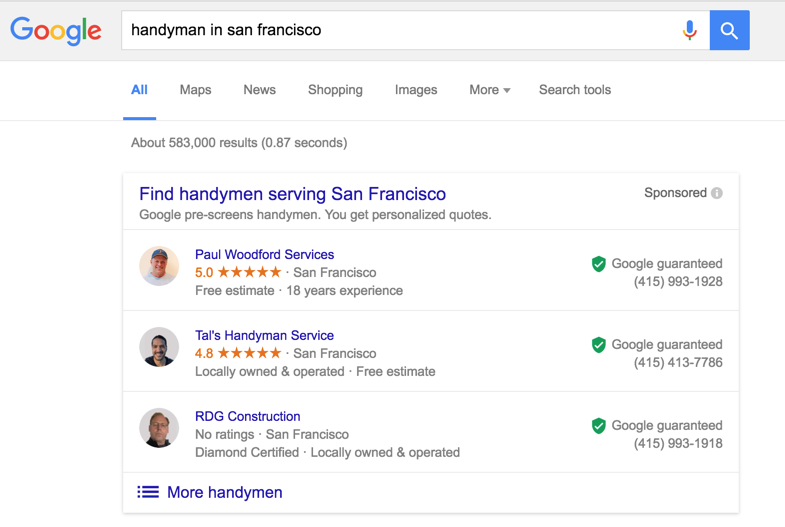The image size is (785, 527).
Task: Go to the Images tab
Action: pos(416,90)
